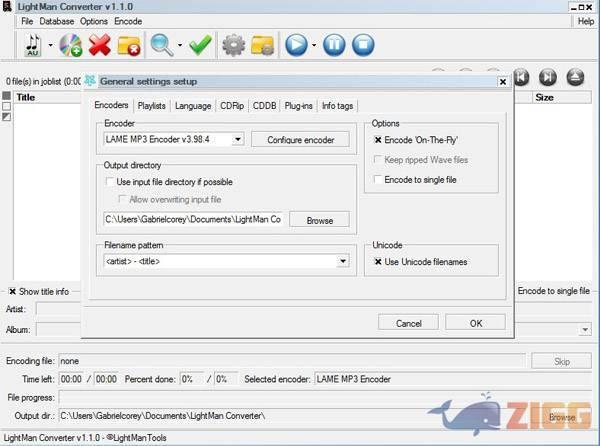600x446 pixels.
Task: Open the Help menu
Action: click(x=586, y=21)
